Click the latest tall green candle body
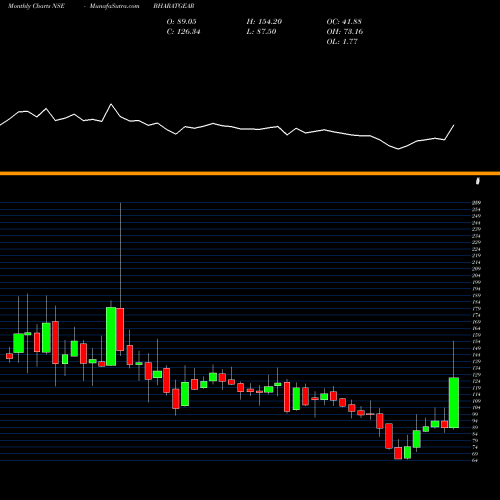Viewport: 500px width, 500px height. 454,402
